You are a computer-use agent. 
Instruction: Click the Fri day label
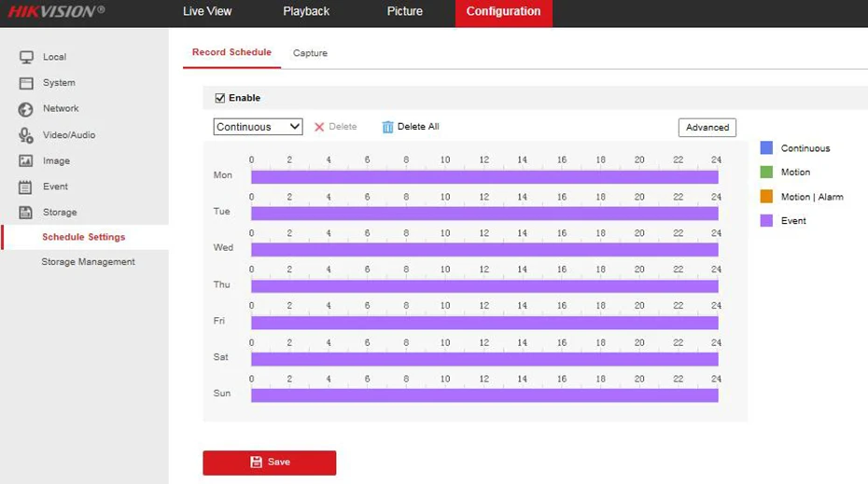[219, 321]
